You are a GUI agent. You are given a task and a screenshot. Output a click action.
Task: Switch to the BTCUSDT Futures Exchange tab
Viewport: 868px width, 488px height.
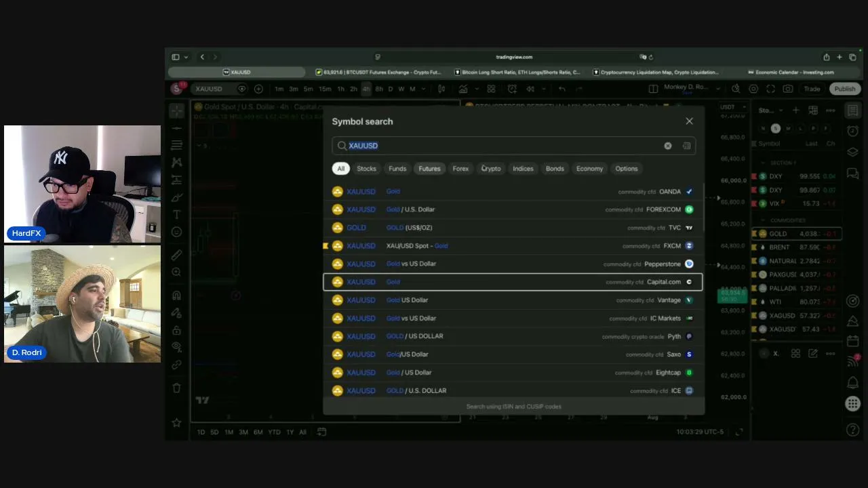tap(378, 72)
